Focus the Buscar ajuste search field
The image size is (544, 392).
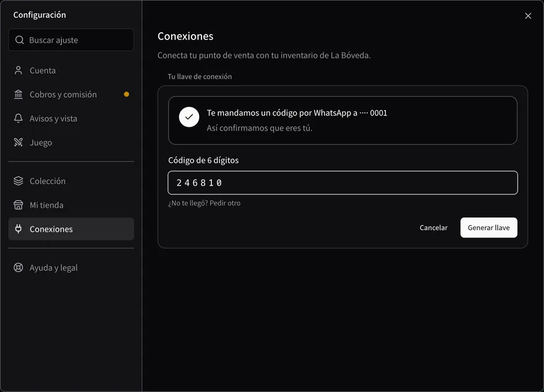(71, 40)
